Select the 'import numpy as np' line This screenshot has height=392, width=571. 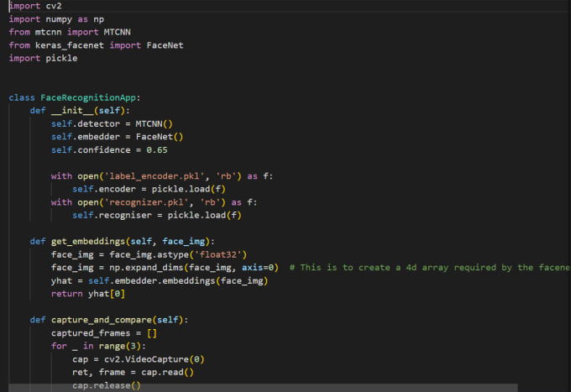click(56, 19)
